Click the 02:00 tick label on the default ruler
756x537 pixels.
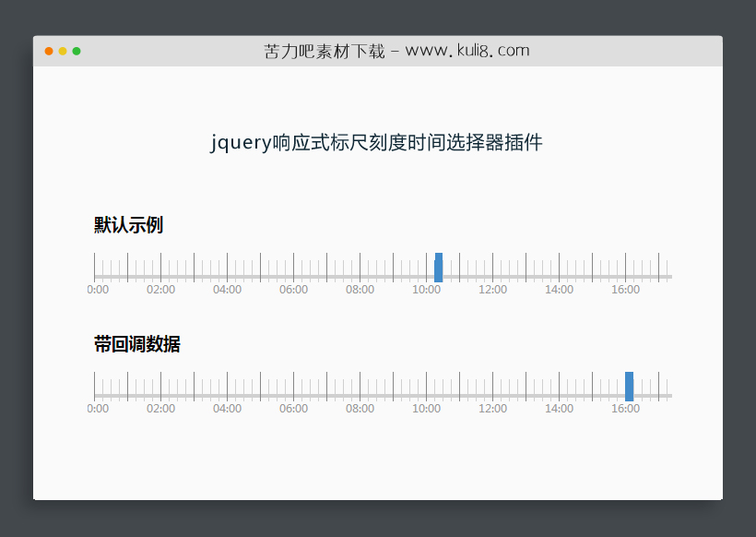(x=161, y=289)
